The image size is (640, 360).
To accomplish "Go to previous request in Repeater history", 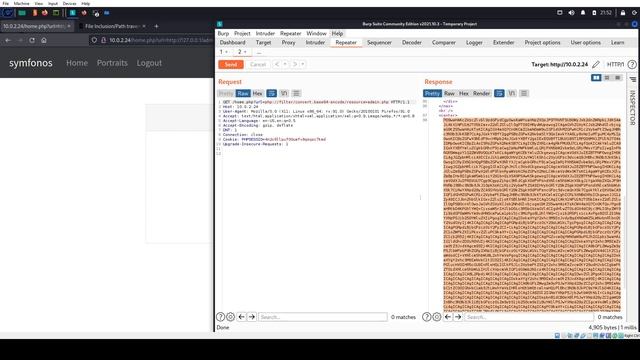I will pos(277,64).
